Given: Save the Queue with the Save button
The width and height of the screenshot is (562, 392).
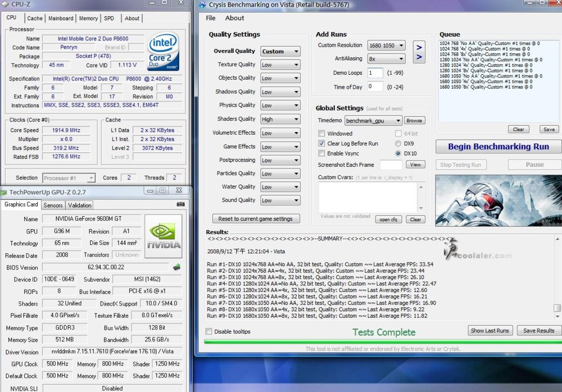Looking at the screenshot, I should (549, 129).
